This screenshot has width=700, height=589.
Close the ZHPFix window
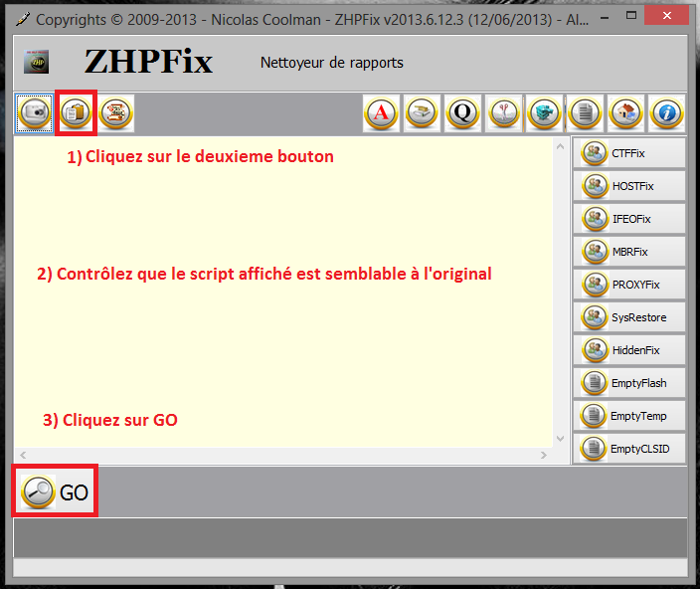(667, 16)
